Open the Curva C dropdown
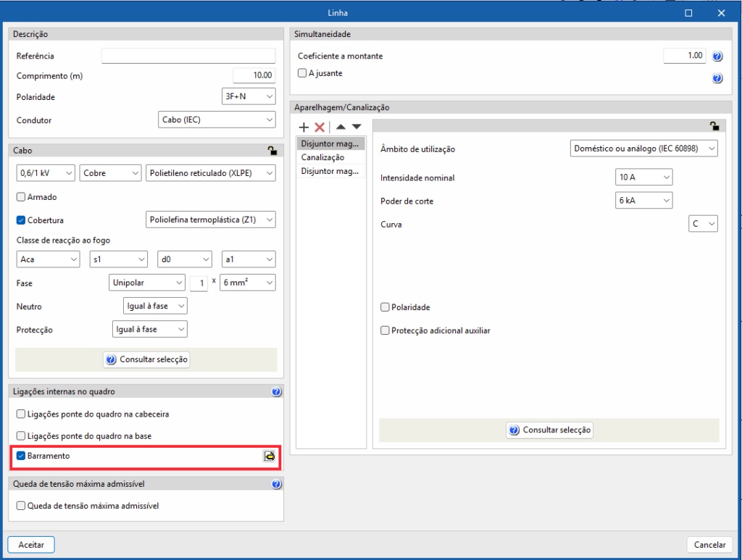742x560 pixels. pos(703,224)
